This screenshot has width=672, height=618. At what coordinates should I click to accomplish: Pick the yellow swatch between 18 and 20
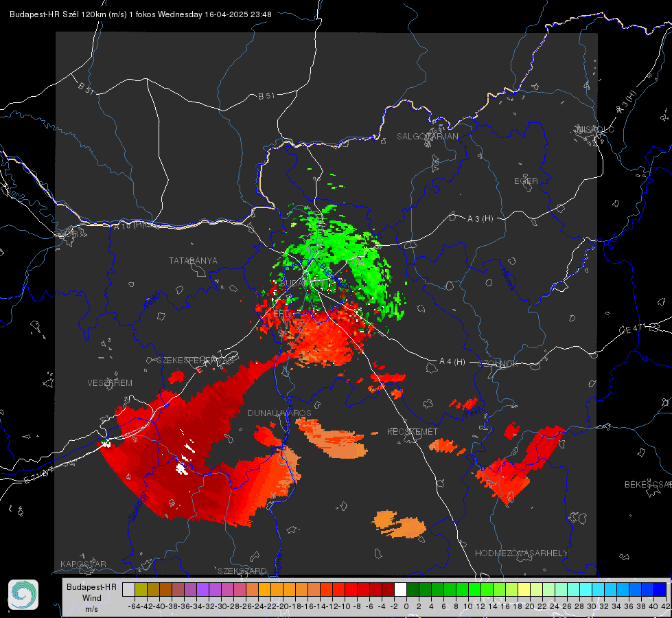point(524,589)
